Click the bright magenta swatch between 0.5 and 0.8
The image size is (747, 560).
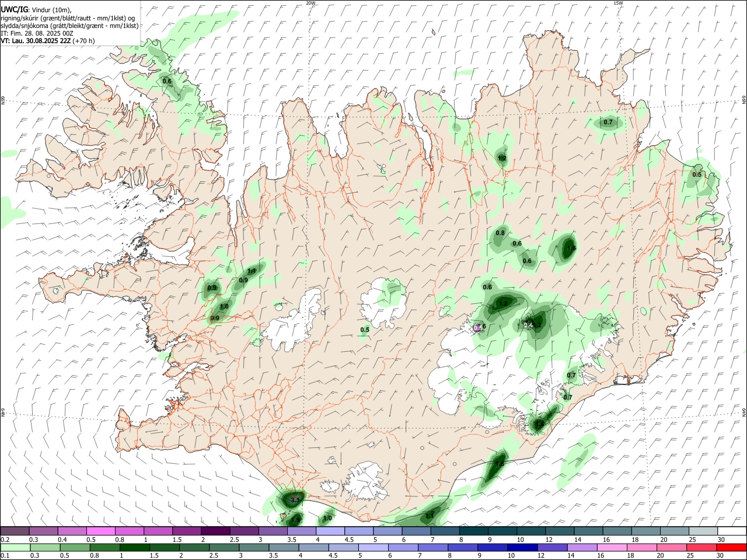(x=101, y=531)
